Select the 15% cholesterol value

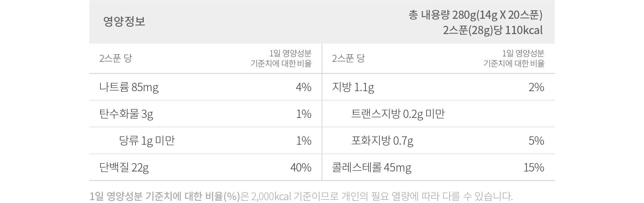click(534, 167)
